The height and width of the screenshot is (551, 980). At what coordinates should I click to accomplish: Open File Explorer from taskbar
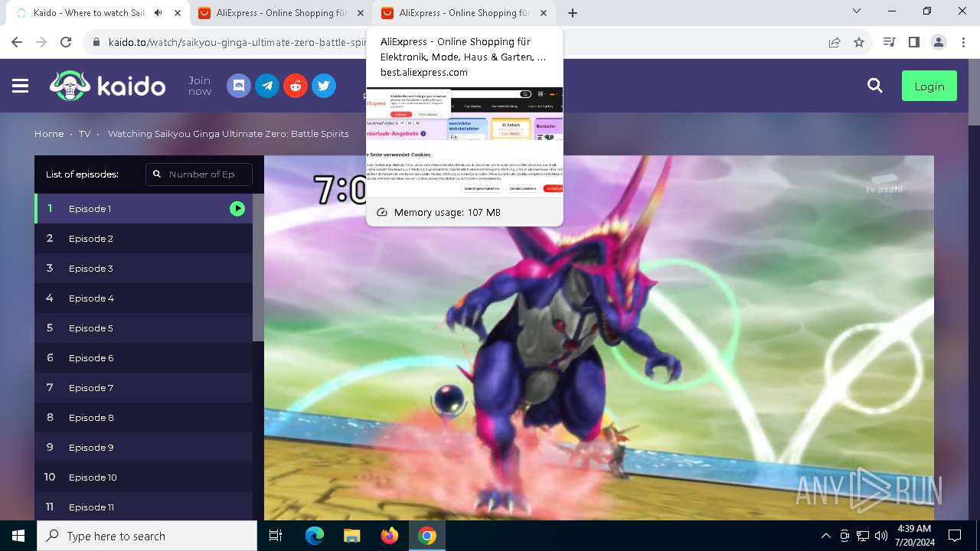(352, 536)
